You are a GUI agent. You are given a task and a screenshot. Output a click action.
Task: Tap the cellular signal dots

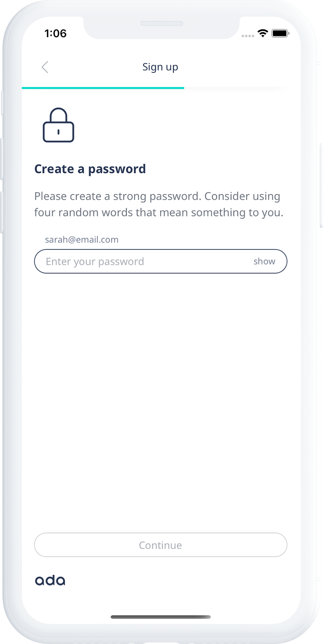[x=247, y=36]
